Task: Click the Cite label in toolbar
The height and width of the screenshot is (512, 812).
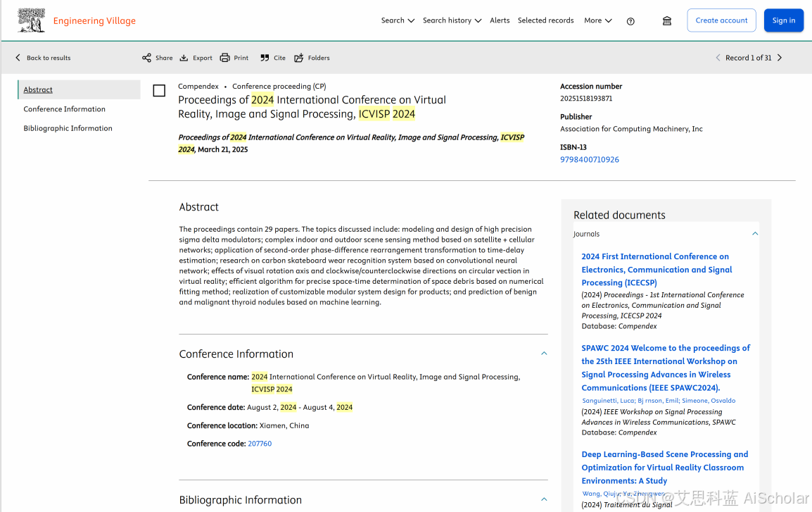Action: pos(279,58)
